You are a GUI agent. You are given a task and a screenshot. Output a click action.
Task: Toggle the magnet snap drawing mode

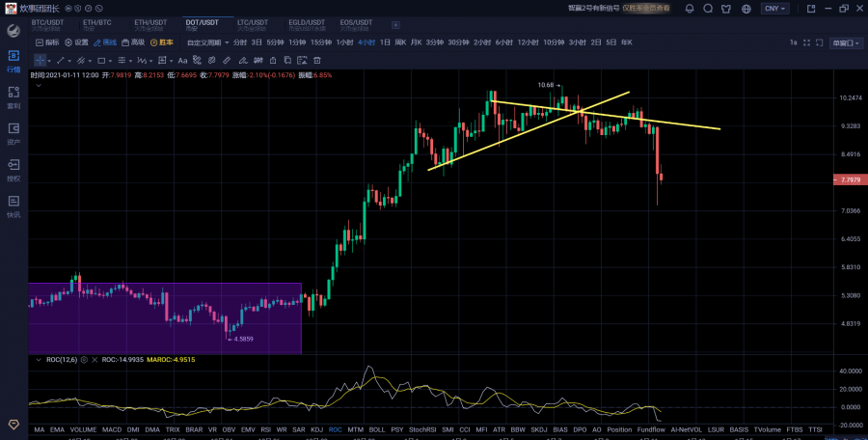(x=197, y=61)
